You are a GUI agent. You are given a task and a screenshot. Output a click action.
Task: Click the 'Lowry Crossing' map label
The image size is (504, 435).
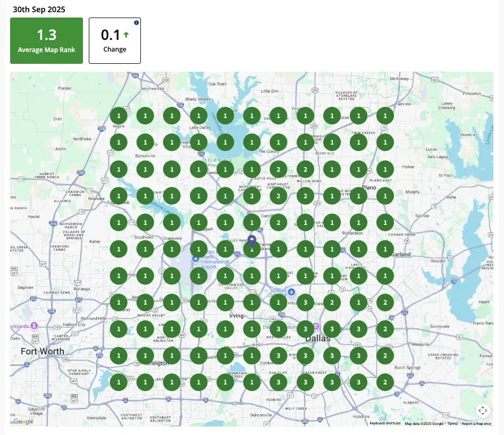pyautogui.click(x=447, y=105)
